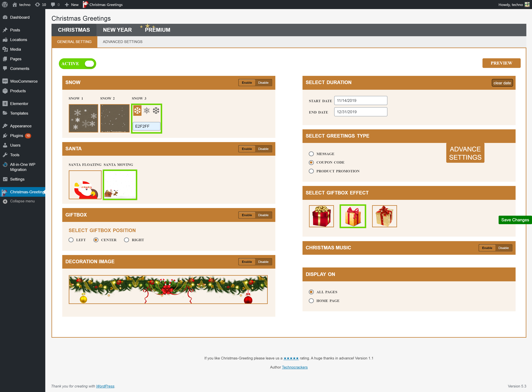The height and width of the screenshot is (392, 532).
Task: Open the Technocrackers author link
Action: tap(295, 367)
